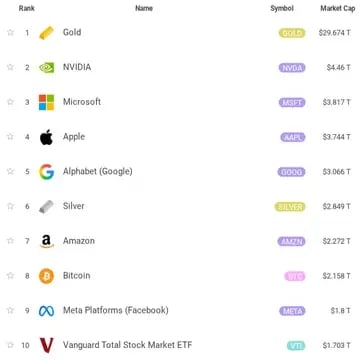
Task: Open Vanguard Total Stock Market ETF
Action: click(x=127, y=345)
